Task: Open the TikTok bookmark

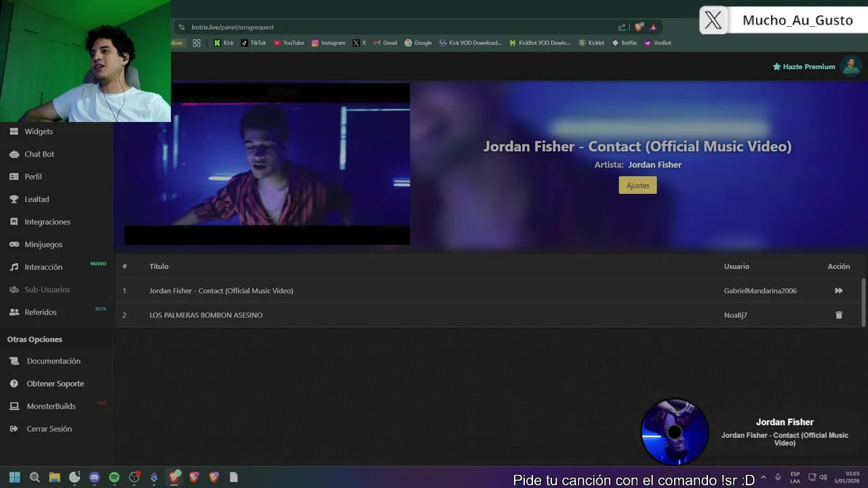Action: click(x=254, y=43)
